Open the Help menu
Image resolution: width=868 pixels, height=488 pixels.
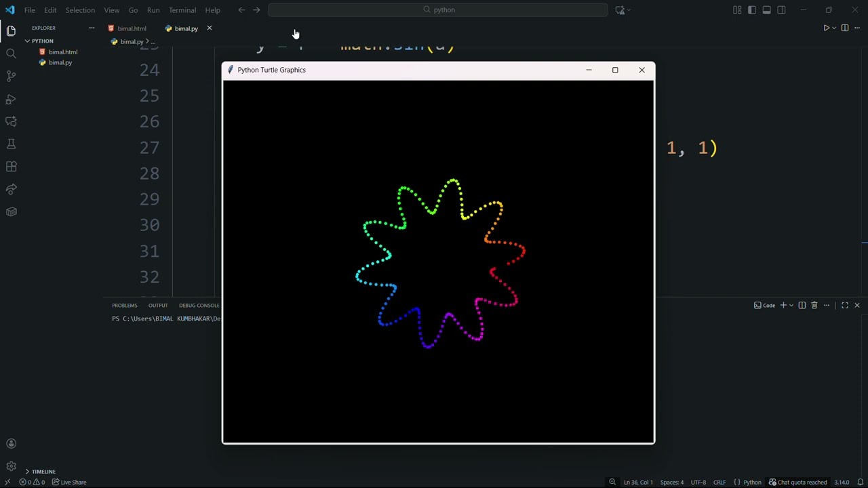(213, 10)
